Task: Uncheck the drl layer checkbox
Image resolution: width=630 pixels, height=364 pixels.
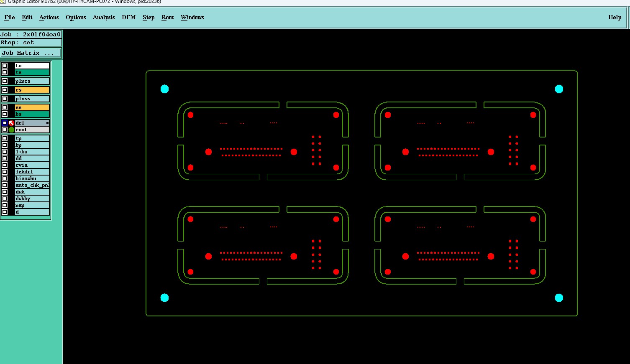Action: point(5,123)
